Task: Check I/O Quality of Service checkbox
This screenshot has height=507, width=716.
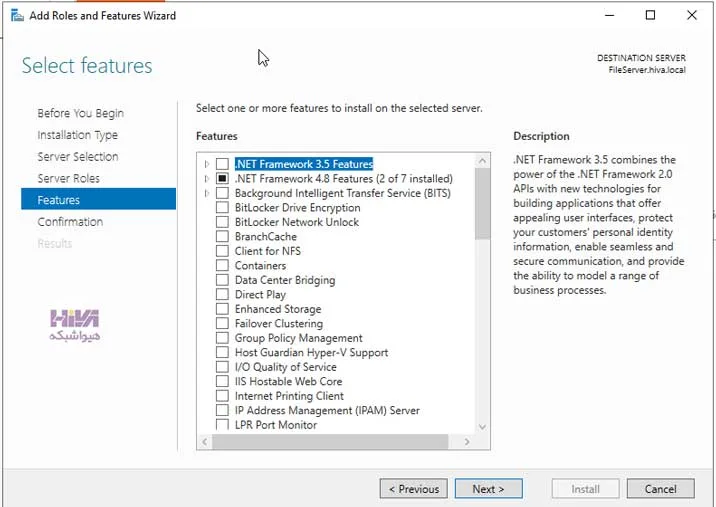Action: click(x=222, y=367)
